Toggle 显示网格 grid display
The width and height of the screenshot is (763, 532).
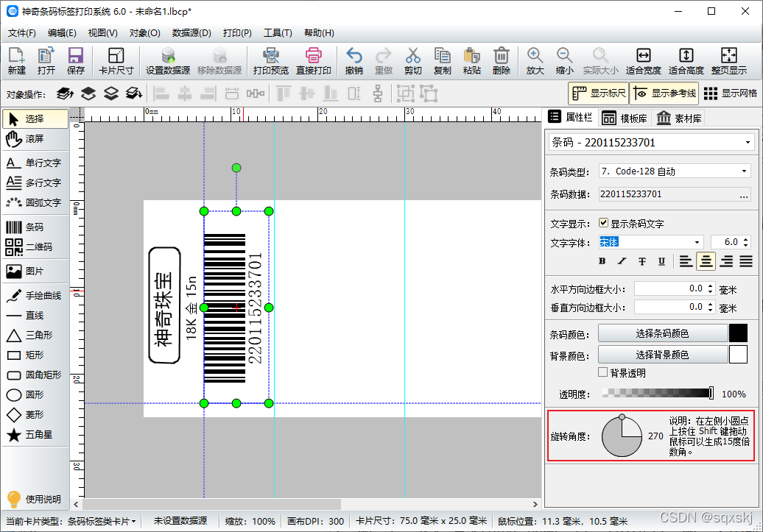[x=730, y=93]
